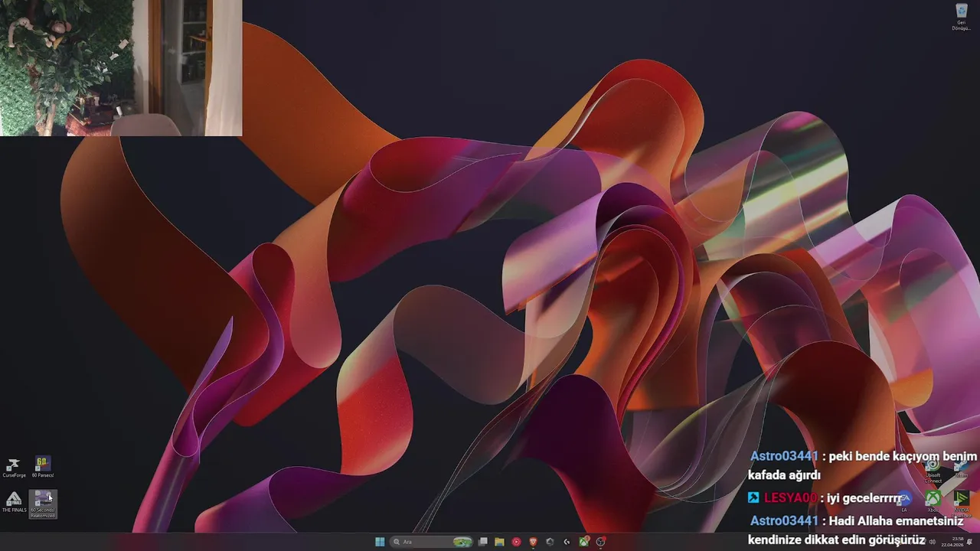Screen dimensions: 980x551
Task: Click the volume speaker icon in tray
Action: (932, 542)
